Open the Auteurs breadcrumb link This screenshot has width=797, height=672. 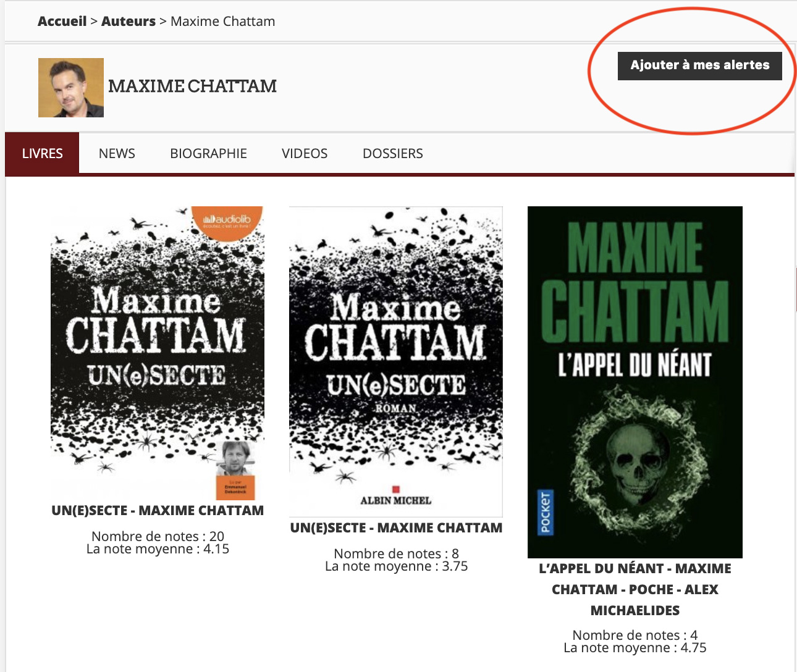point(129,21)
